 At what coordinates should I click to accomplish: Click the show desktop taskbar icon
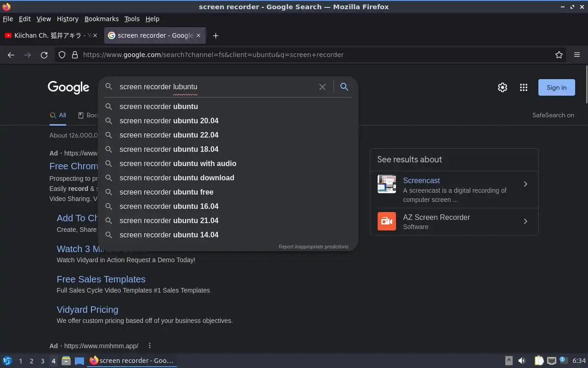pos(79,361)
